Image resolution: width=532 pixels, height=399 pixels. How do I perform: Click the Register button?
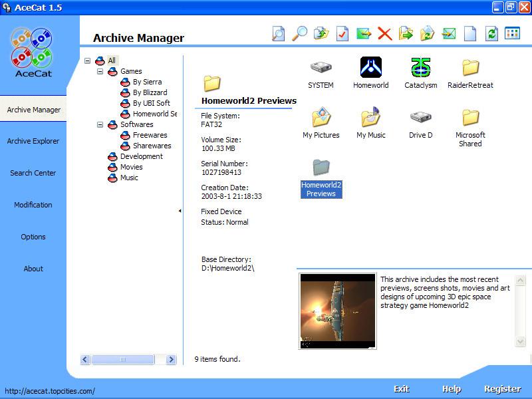click(503, 389)
